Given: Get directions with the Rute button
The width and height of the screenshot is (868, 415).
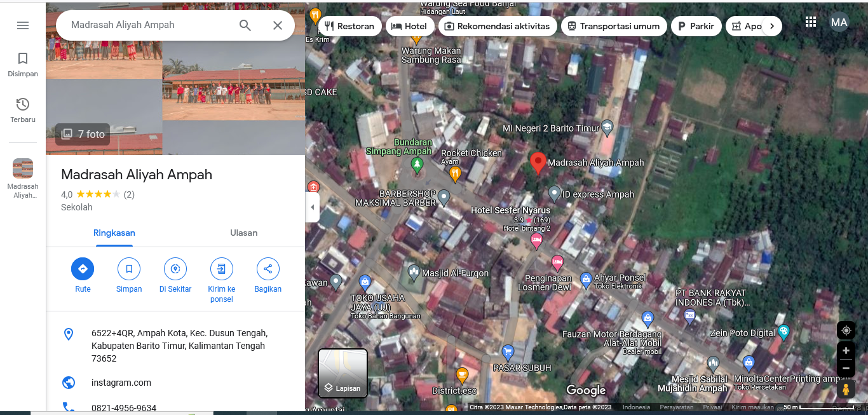Looking at the screenshot, I should tap(83, 275).
